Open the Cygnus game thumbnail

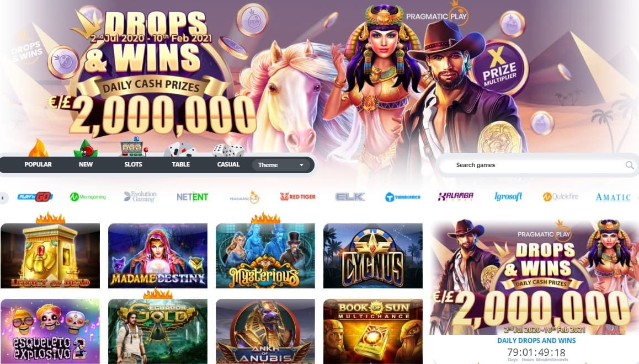pos(373,256)
